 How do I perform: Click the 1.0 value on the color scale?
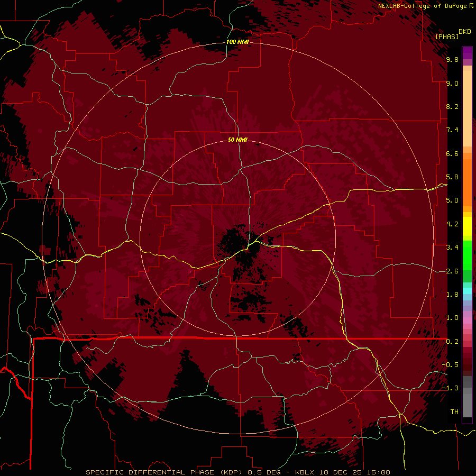[x=452, y=318]
